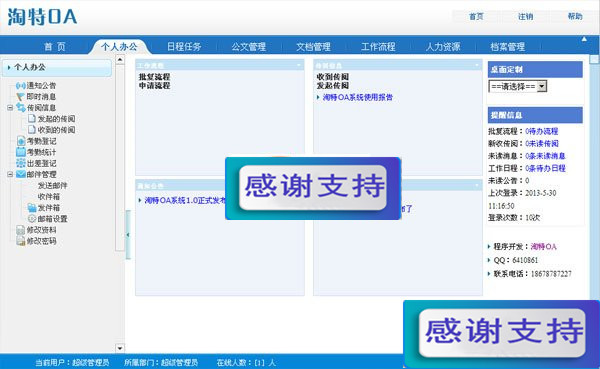Click the 提醒信息 panel header
Image resolution: width=600 pixels, height=369 pixels.
[535, 115]
